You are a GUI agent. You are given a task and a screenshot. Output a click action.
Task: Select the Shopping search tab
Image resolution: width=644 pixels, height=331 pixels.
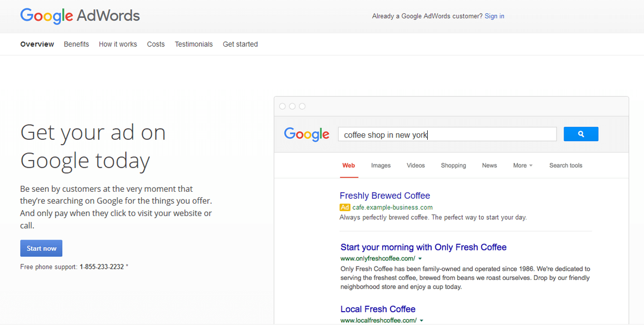pos(453,165)
